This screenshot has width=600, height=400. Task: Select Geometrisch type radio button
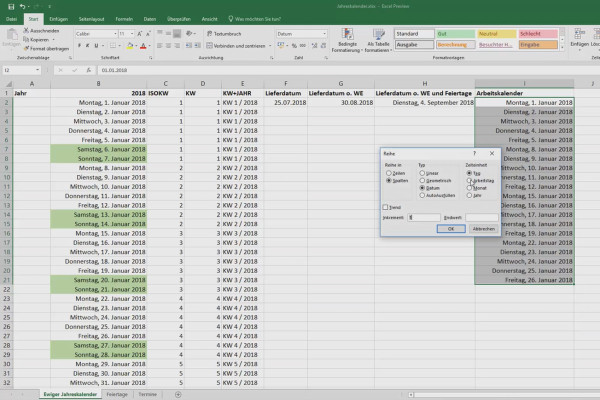coord(422,180)
